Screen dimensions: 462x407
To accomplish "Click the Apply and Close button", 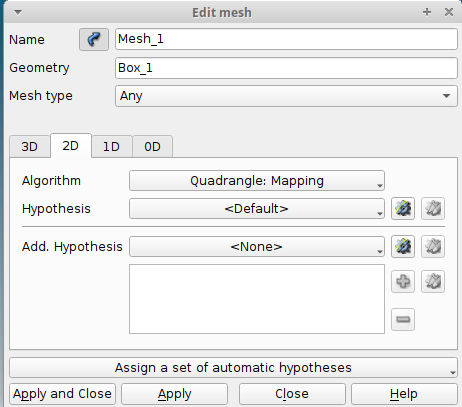I will tap(62, 394).
